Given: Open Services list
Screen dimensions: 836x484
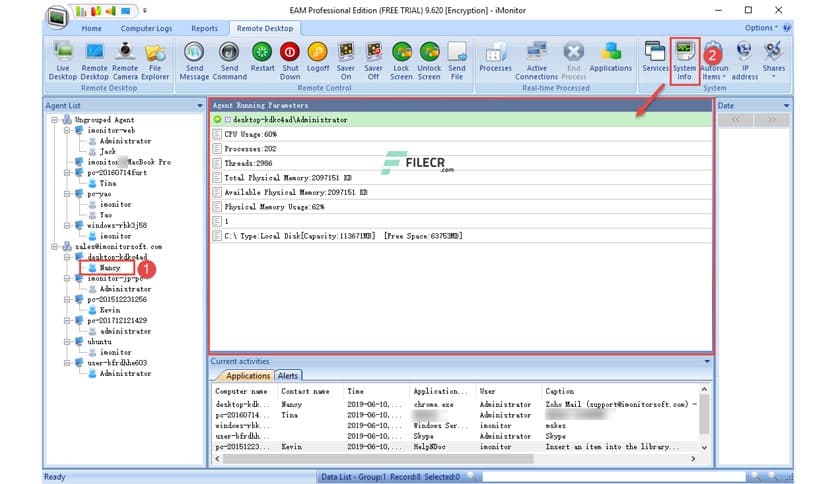Looking at the screenshot, I should coord(655,57).
